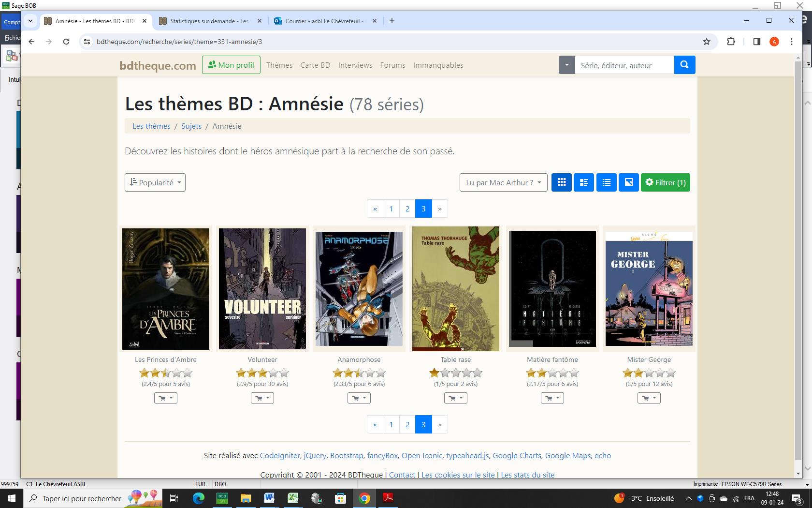
Task: Open the Les thèmes breadcrumb link
Action: pyautogui.click(x=151, y=126)
